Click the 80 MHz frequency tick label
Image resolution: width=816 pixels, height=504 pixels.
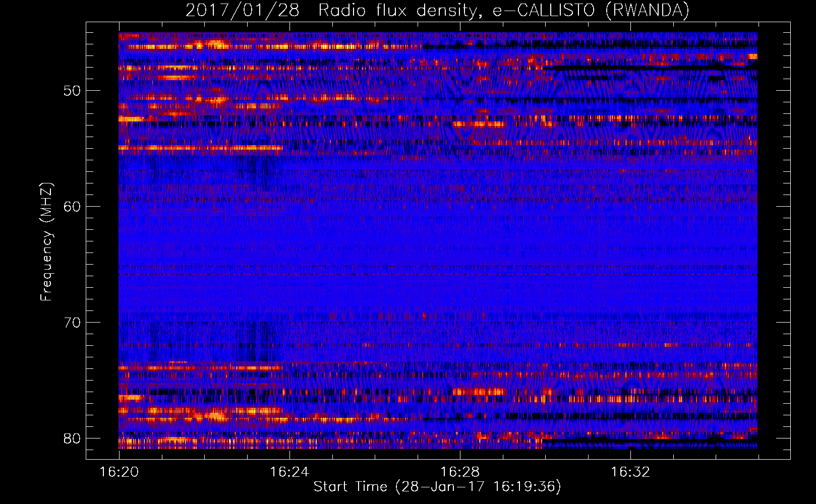[x=72, y=438]
